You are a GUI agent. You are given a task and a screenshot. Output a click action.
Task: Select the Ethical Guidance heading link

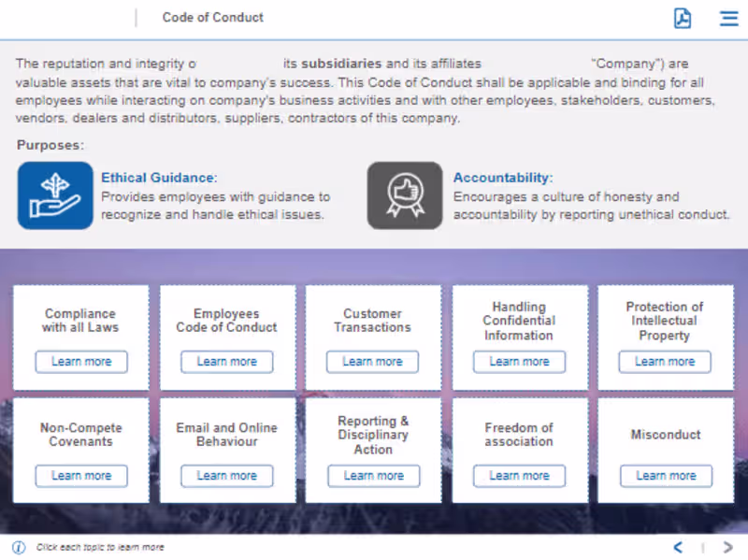(x=159, y=178)
